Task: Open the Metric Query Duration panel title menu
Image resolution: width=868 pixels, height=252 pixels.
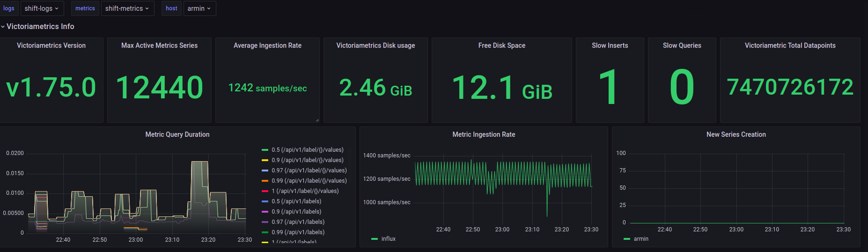Action: tap(177, 134)
